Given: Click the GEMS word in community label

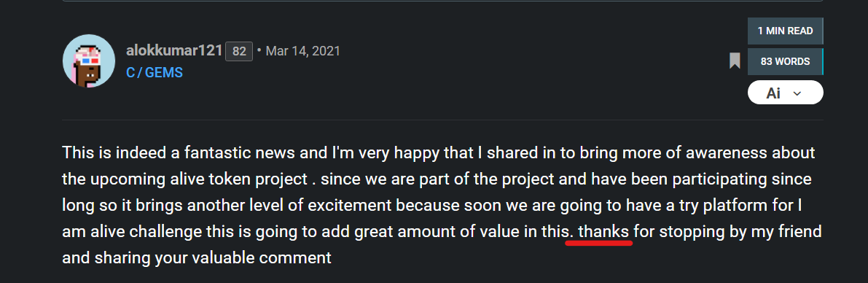Looking at the screenshot, I should 164,72.
